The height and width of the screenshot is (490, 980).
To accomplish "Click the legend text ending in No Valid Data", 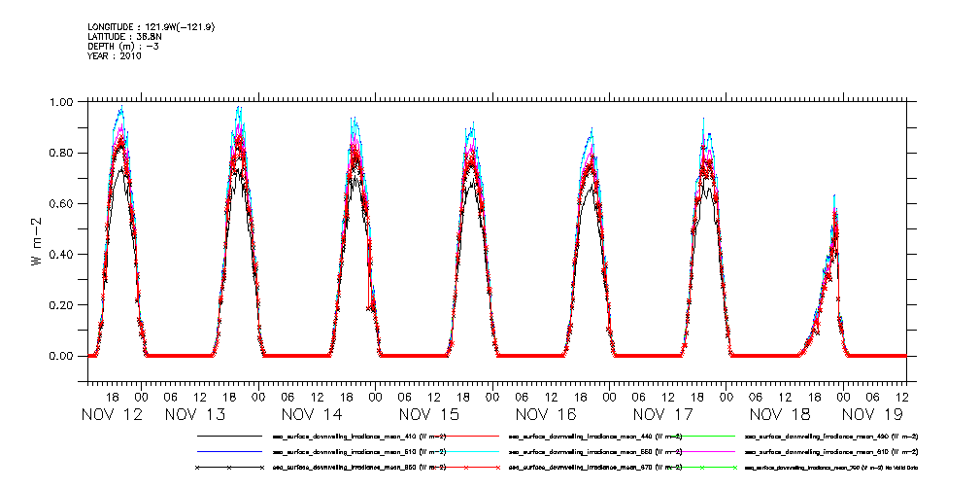I will [x=831, y=468].
